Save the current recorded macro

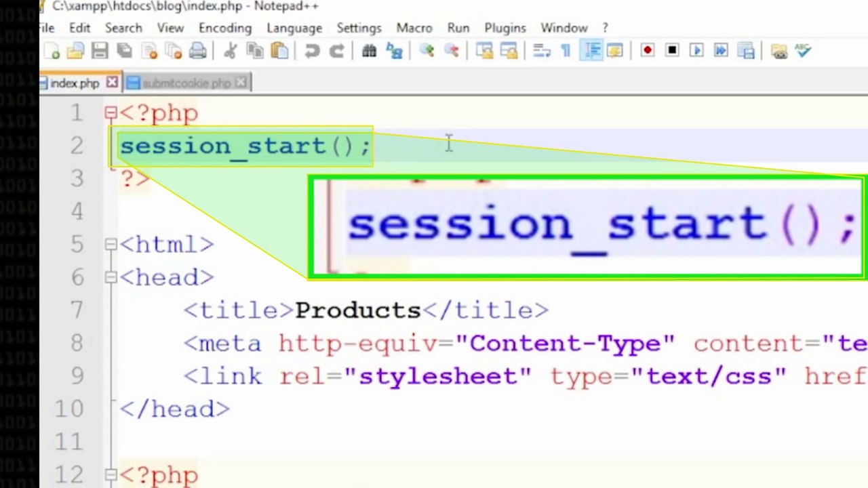click(746, 51)
